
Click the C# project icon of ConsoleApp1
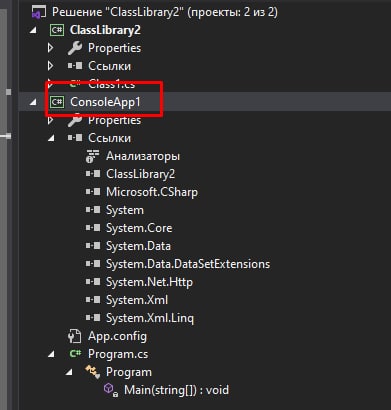57,102
